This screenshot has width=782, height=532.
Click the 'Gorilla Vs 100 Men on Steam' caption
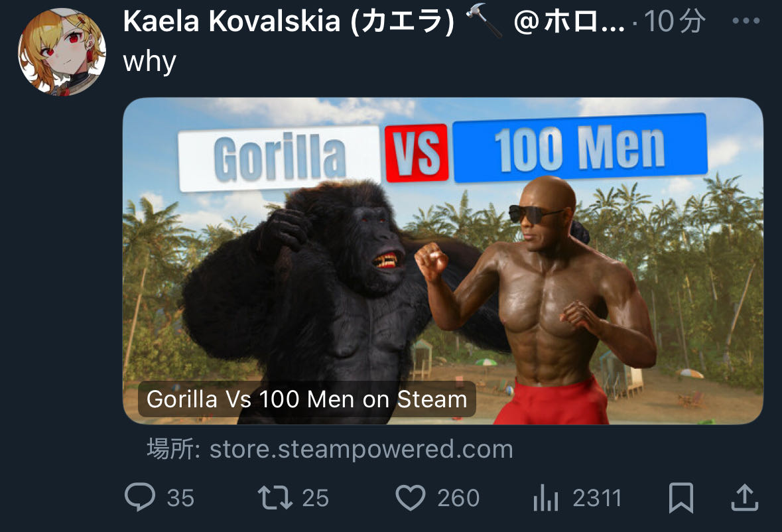pyautogui.click(x=306, y=399)
